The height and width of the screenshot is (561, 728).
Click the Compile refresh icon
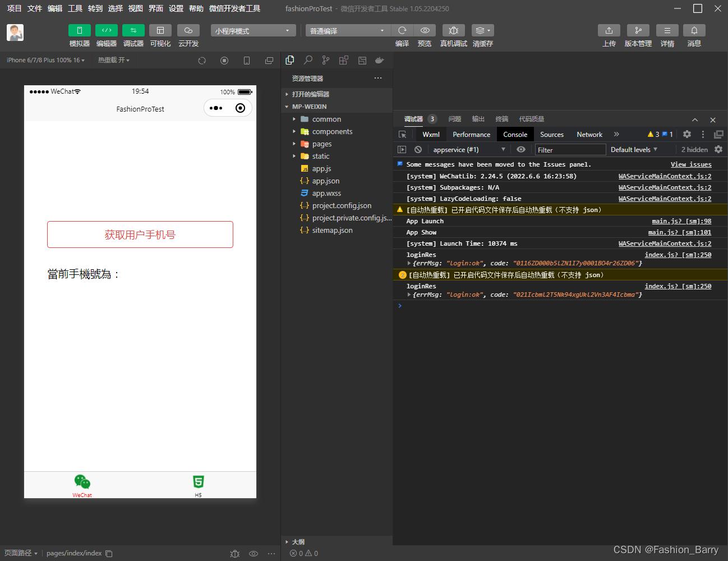402,30
